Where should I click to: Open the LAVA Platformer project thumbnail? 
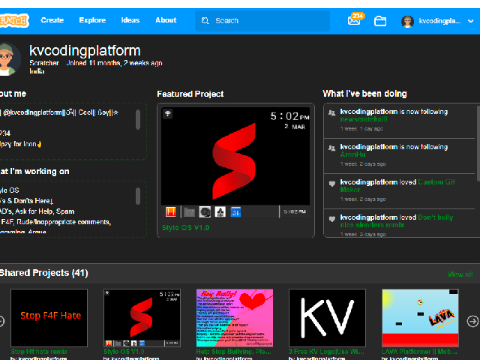pyautogui.click(x=420, y=318)
